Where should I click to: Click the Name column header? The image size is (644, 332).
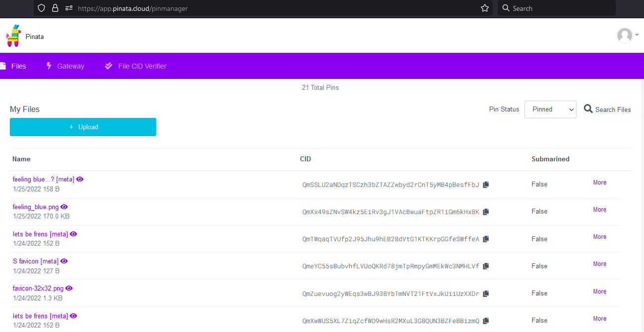point(21,159)
